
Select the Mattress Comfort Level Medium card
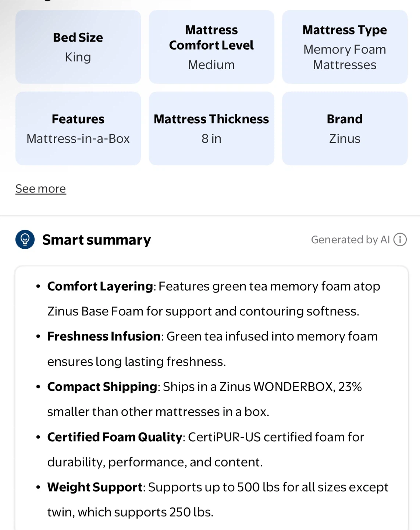[x=211, y=47]
